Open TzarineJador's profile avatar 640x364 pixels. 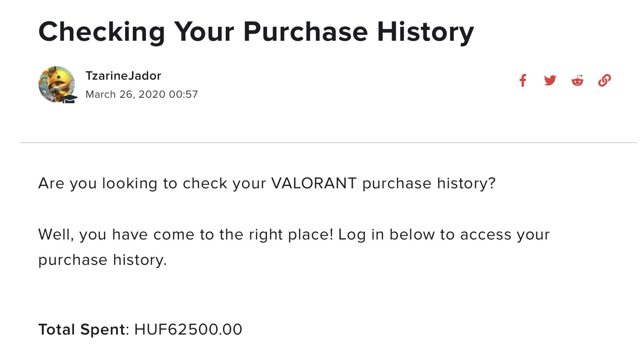(56, 83)
